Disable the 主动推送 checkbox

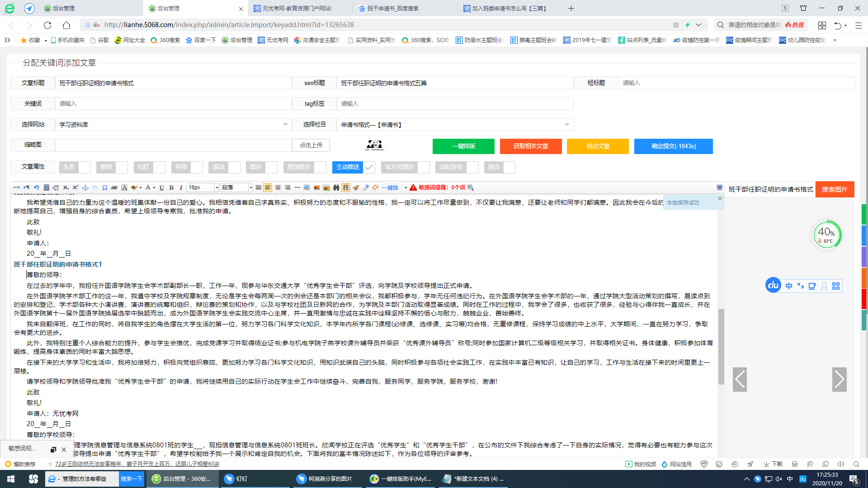click(369, 167)
